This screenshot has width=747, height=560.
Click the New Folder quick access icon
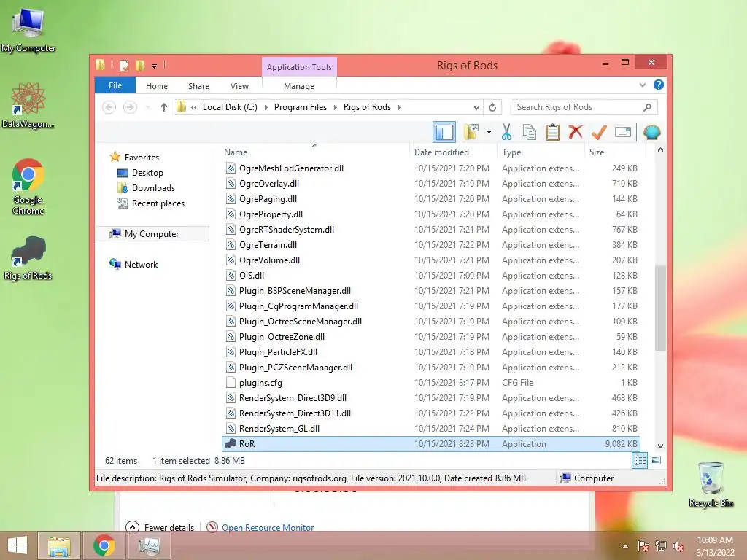(x=140, y=65)
